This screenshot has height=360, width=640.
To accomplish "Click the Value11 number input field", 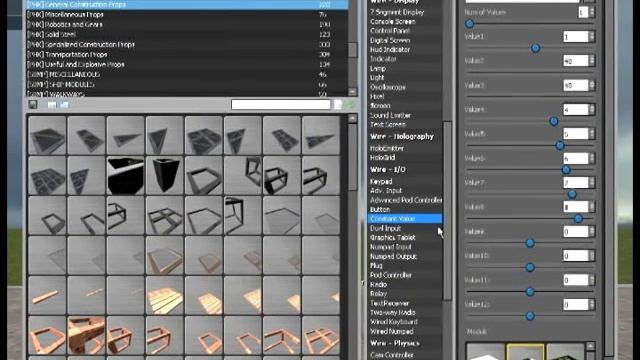I will (576, 280).
